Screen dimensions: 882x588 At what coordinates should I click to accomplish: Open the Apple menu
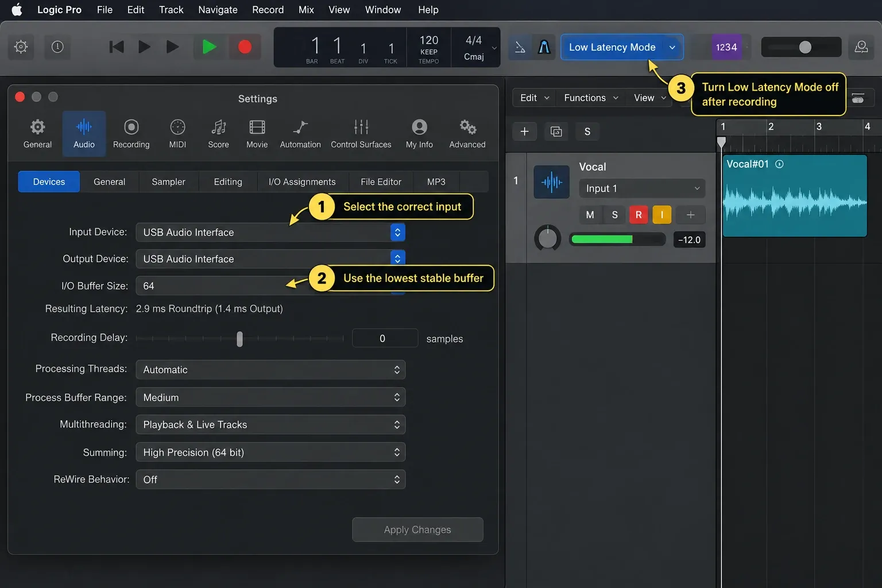(17, 10)
